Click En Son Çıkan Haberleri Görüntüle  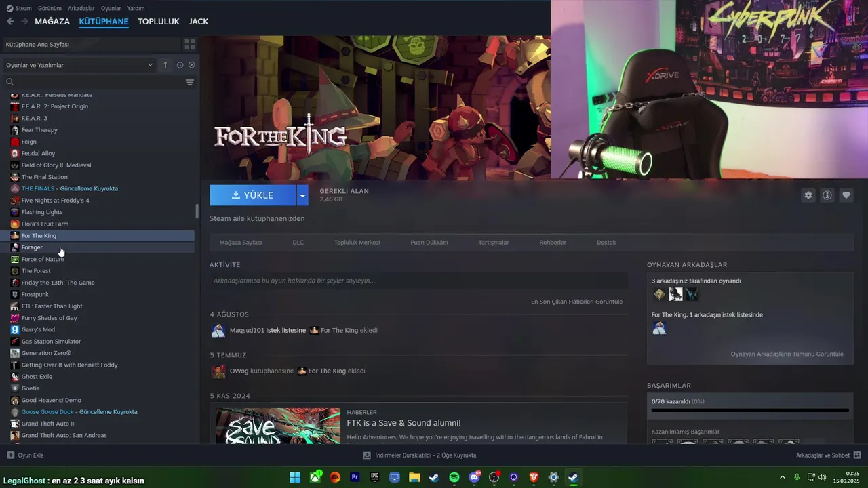click(576, 302)
